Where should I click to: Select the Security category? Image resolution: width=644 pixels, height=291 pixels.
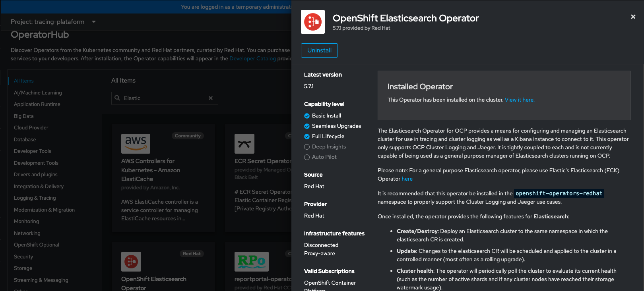23,257
